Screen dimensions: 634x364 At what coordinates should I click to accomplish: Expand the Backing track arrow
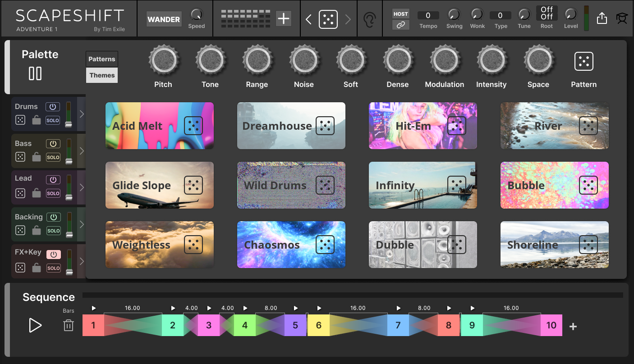82,224
